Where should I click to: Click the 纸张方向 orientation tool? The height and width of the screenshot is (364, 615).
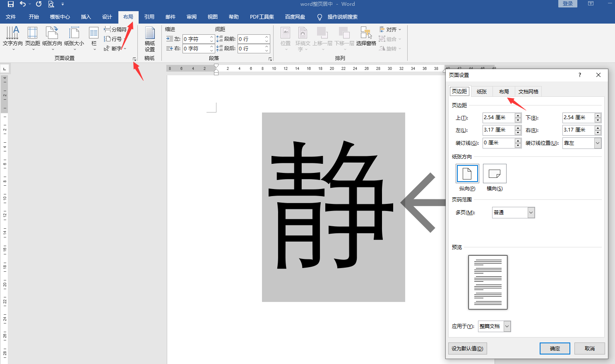[52, 38]
